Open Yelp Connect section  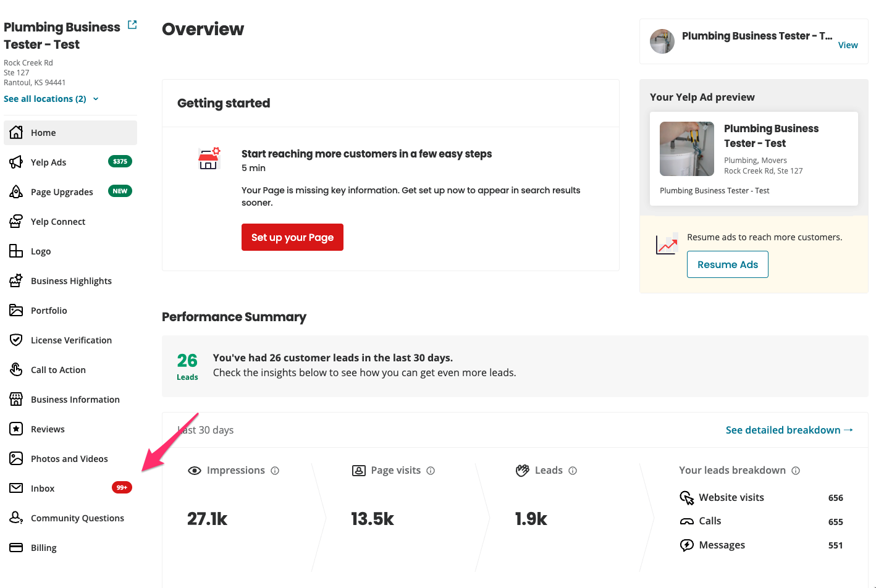point(70,222)
